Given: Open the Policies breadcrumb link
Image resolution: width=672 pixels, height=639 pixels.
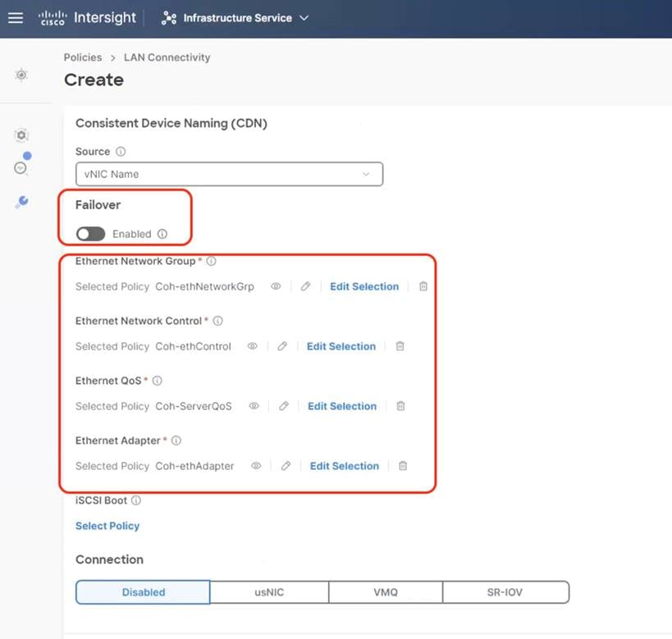Looking at the screenshot, I should click(82, 57).
